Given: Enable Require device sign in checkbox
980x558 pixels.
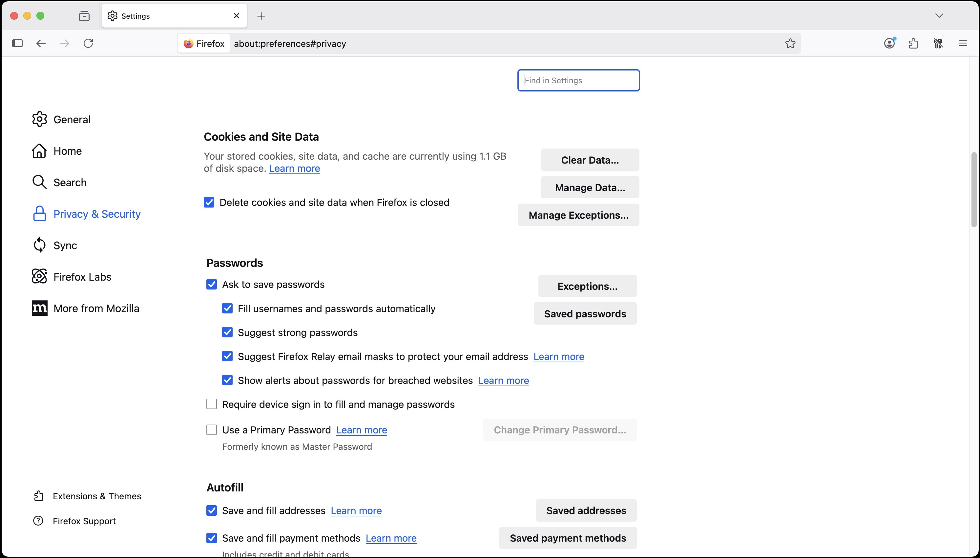Looking at the screenshot, I should point(212,404).
